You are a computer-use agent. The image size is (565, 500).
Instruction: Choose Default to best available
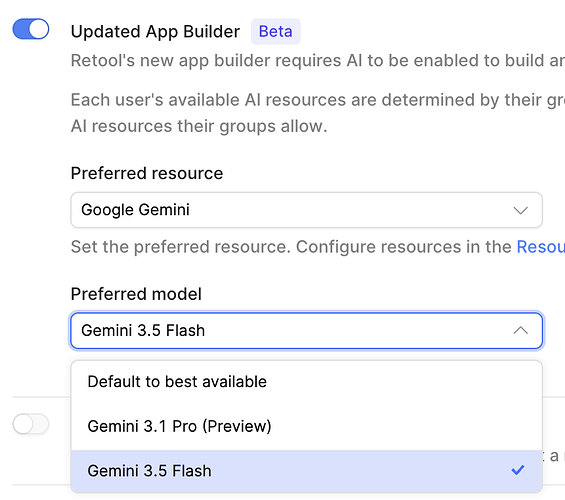pos(306,382)
